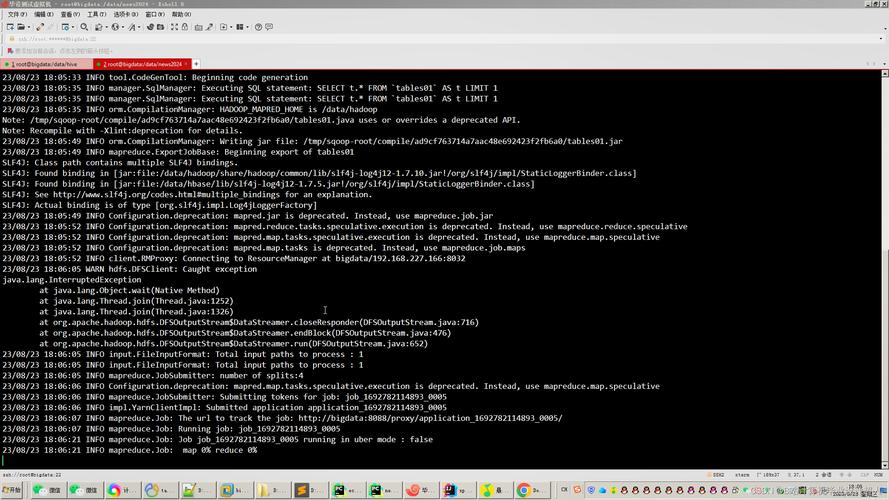
Task: Open the 窗口 (Window) menu
Action: pos(155,14)
